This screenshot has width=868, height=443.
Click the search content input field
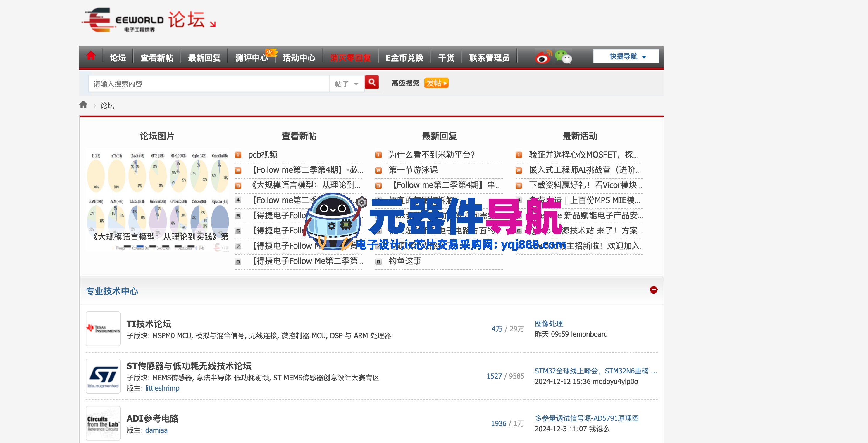tap(208, 84)
